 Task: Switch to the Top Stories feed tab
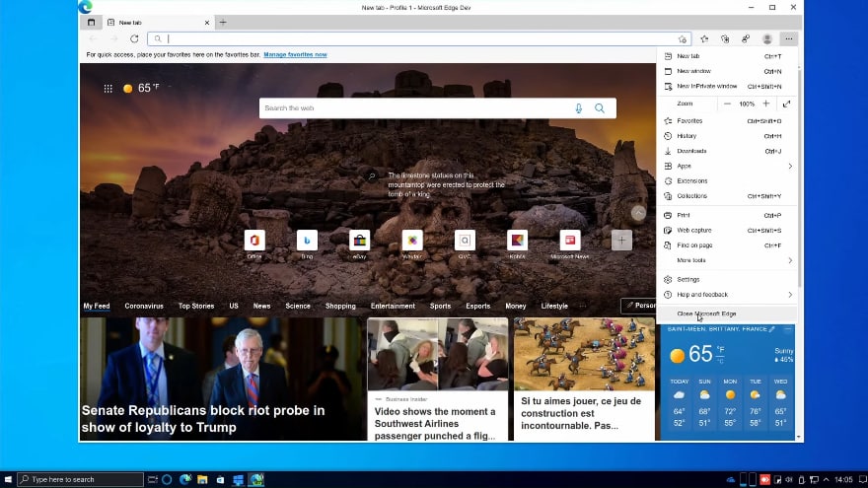coord(196,306)
